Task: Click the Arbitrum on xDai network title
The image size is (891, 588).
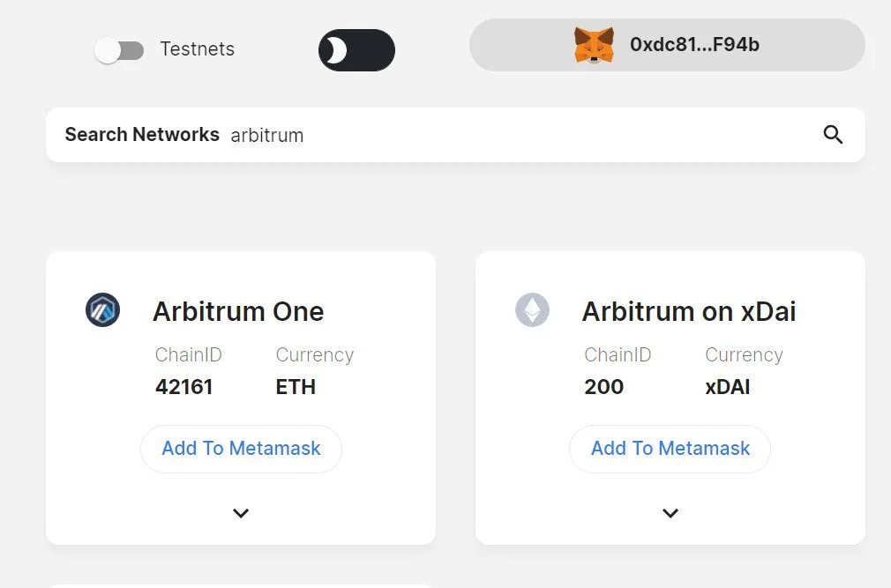Action: [x=689, y=311]
